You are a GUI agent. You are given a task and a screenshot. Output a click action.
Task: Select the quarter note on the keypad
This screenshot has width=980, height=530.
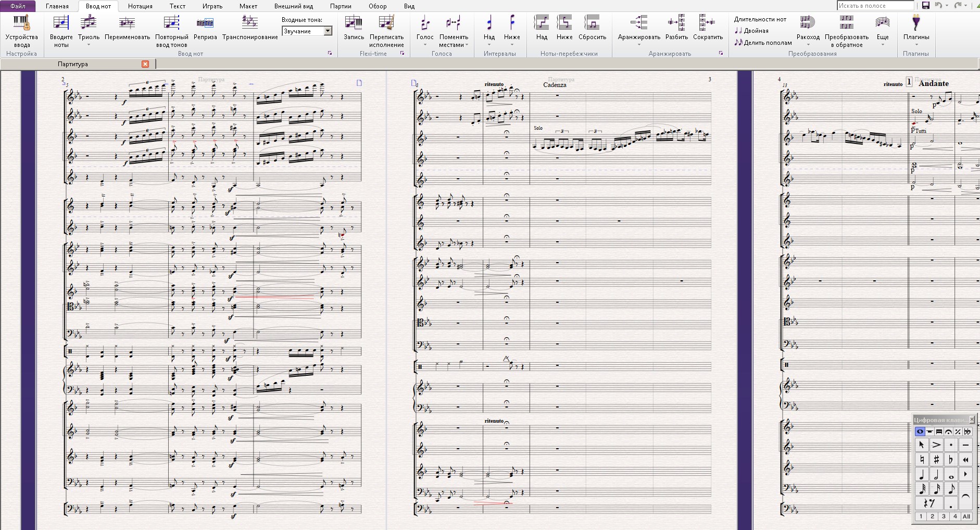tap(922, 475)
